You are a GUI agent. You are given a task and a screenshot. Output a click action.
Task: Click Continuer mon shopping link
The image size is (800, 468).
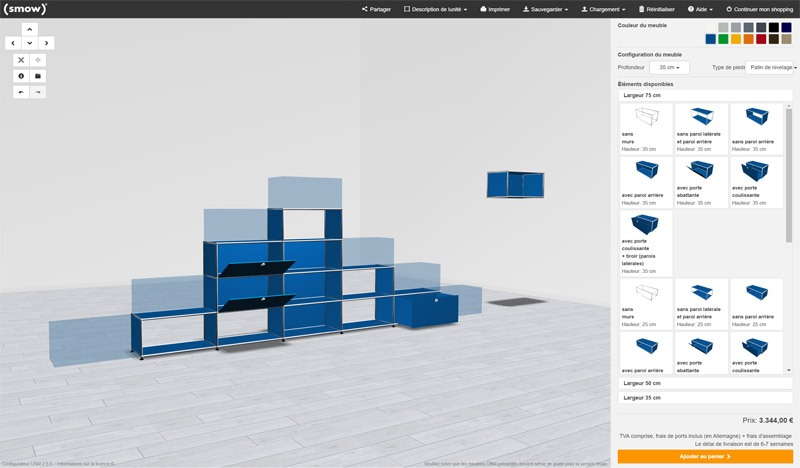click(x=759, y=9)
